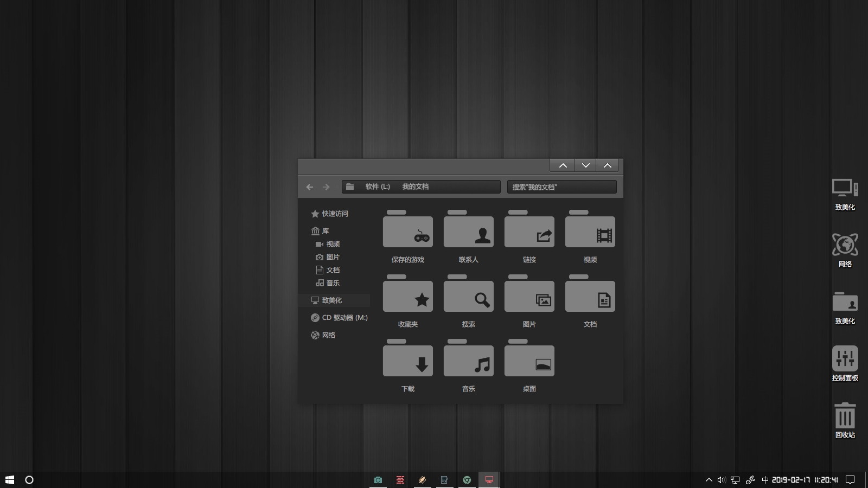Click the search box 搜索"我的文档"

(561, 187)
